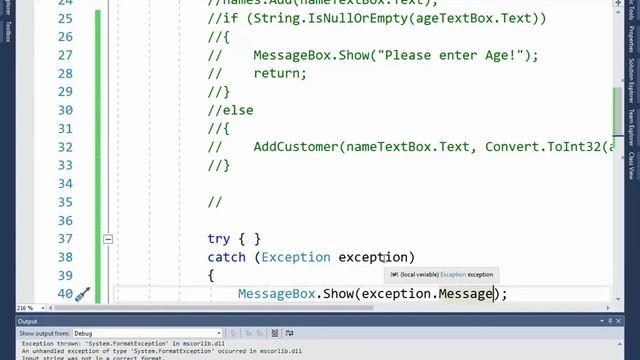
Task: Click the Exception link in the tooltip popup
Action: [453, 275]
